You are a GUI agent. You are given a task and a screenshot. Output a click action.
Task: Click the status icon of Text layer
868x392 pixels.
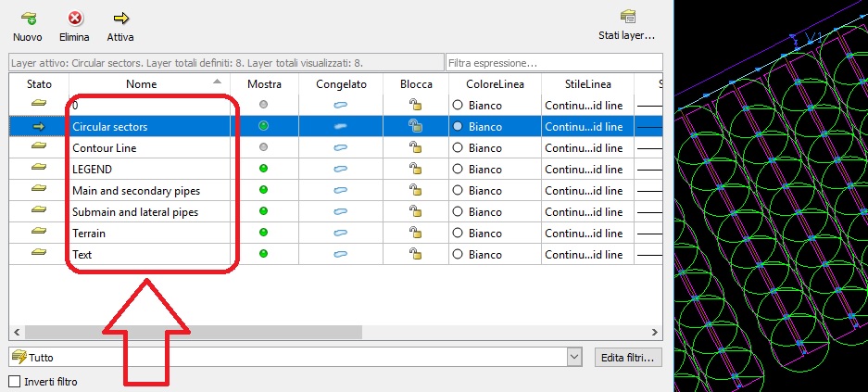tap(39, 253)
